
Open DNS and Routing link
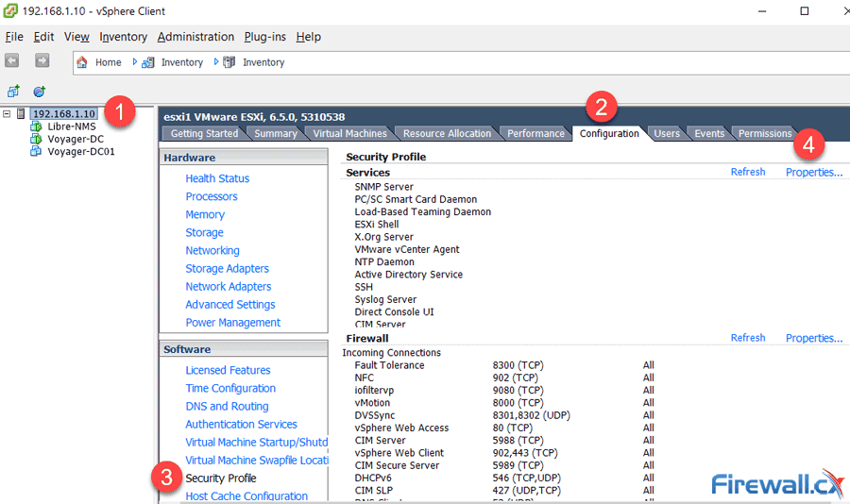227,406
